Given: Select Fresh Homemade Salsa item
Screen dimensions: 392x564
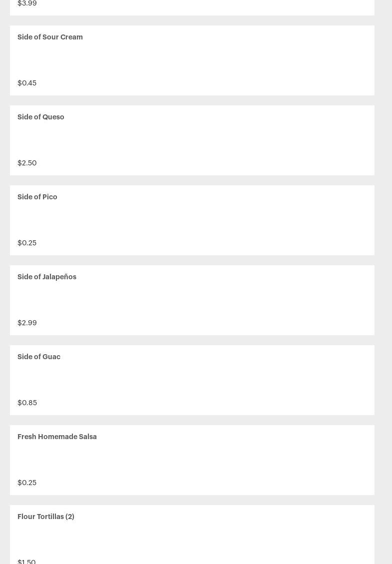Looking at the screenshot, I should point(57,437).
